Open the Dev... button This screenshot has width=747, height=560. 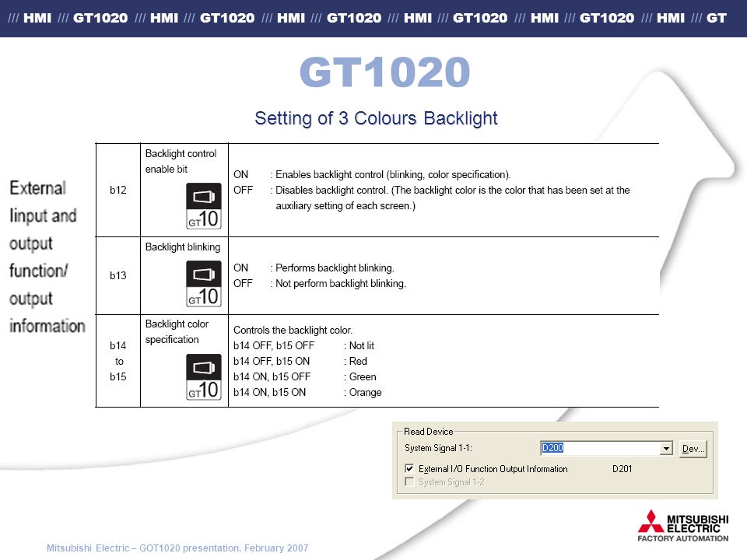coord(693,449)
